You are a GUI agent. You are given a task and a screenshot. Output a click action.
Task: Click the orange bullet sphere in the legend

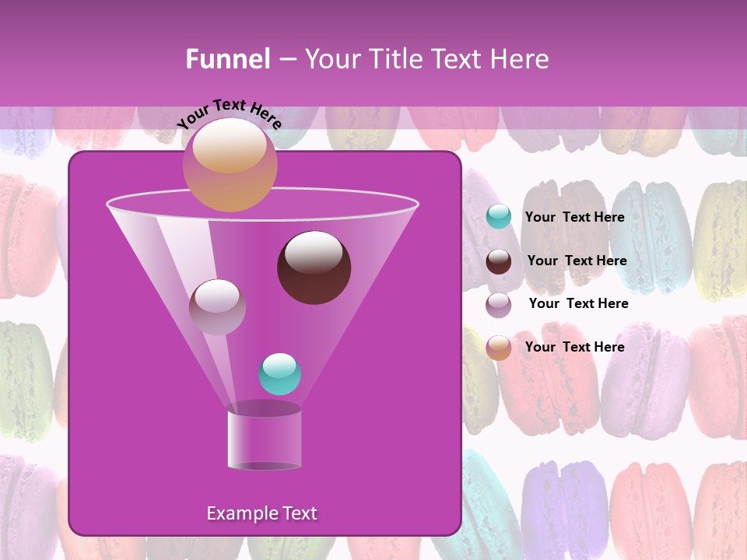pyautogui.click(x=499, y=347)
